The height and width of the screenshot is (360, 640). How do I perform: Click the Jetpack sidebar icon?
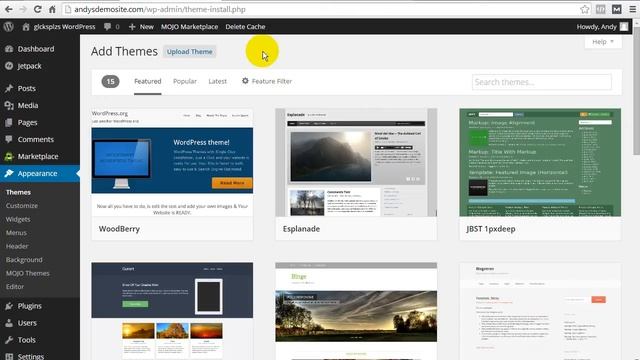(9, 66)
